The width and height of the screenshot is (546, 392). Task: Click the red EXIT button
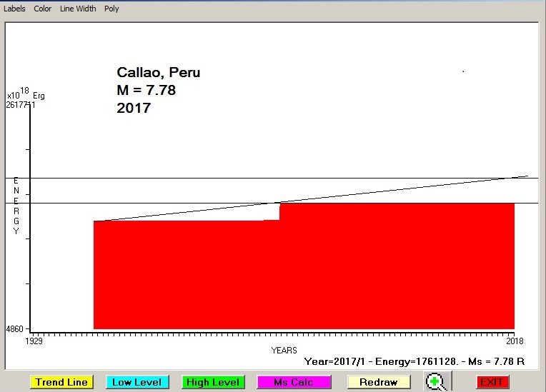point(492,382)
